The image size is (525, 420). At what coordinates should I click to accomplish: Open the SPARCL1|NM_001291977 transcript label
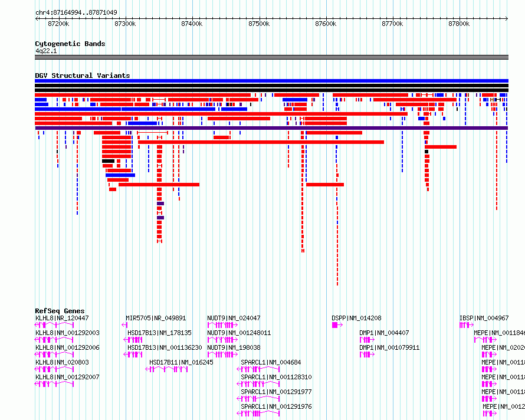[x=276, y=392]
